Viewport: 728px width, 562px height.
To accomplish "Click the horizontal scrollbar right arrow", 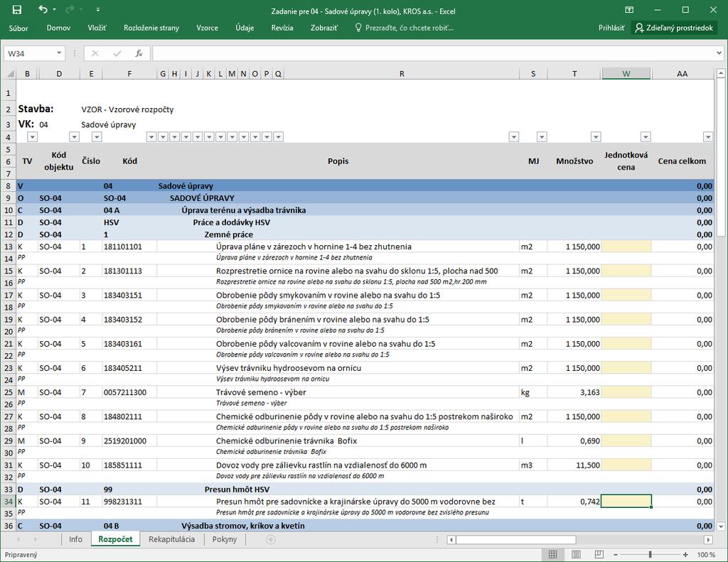I will [708, 540].
